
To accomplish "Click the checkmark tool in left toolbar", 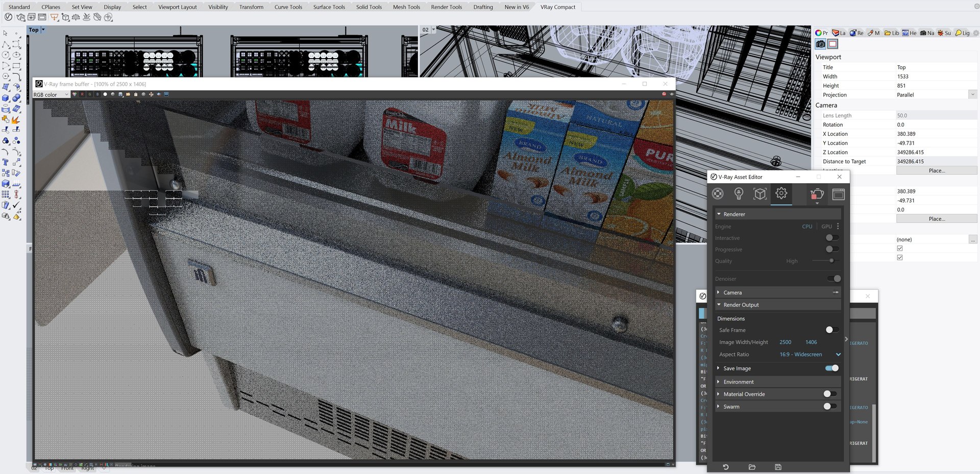I will (x=16, y=205).
